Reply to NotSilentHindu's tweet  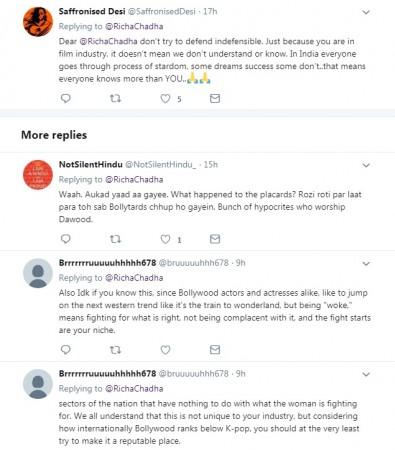(66, 239)
